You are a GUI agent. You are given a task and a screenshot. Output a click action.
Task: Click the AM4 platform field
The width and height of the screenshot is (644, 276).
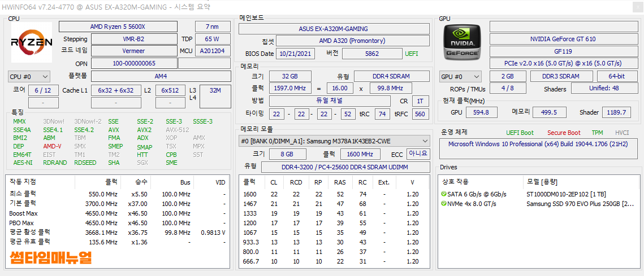(x=161, y=76)
